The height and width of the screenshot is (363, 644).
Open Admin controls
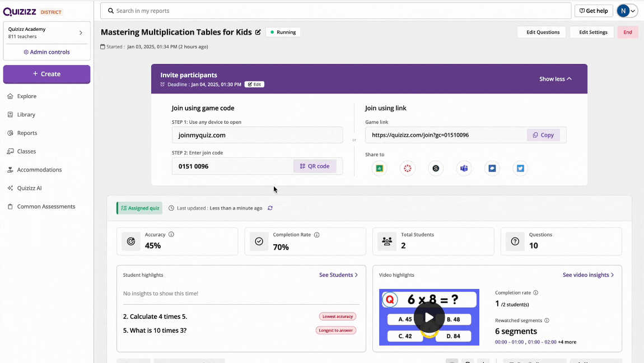(47, 52)
